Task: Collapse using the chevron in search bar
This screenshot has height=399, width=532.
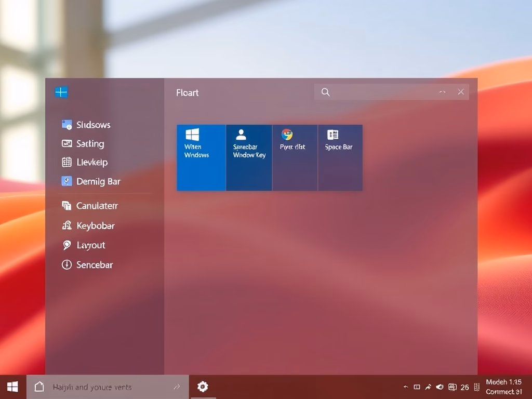Action: (x=443, y=92)
